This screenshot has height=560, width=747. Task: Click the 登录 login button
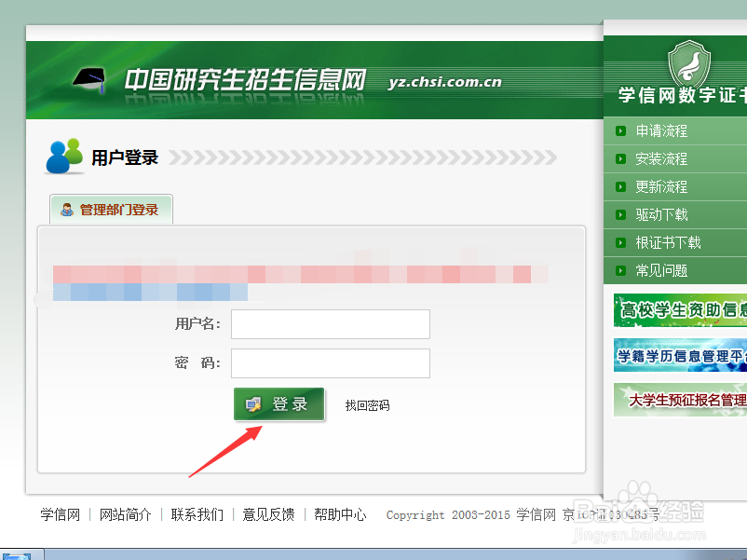coord(279,404)
